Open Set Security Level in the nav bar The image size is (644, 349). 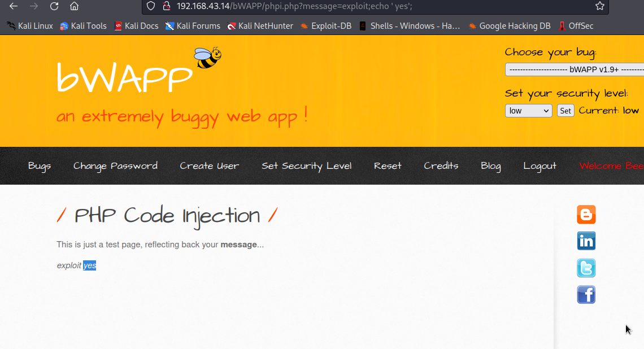click(306, 166)
